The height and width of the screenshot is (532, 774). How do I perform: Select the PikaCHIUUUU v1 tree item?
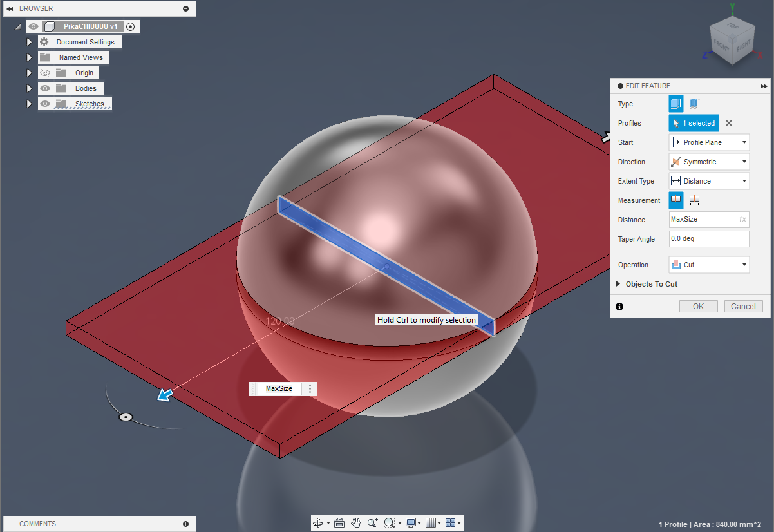(x=90, y=26)
